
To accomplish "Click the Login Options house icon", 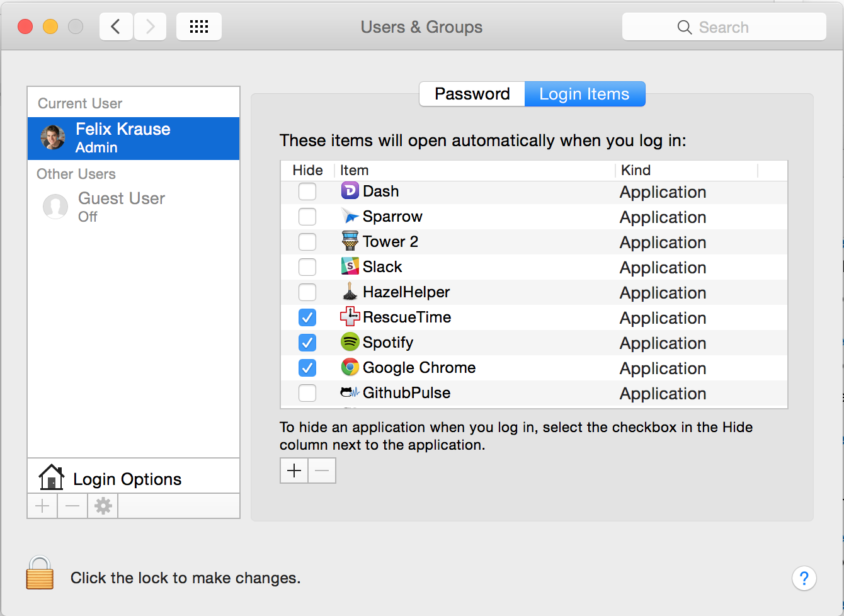I will tap(52, 477).
